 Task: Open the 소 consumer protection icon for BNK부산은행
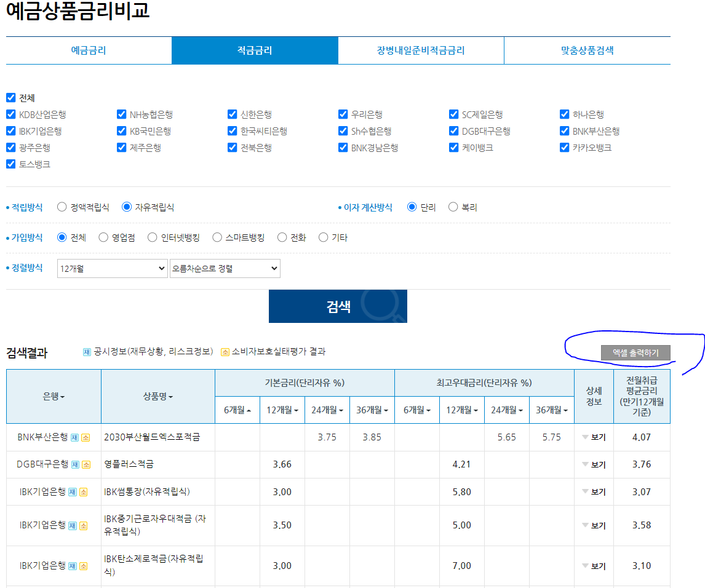86,437
